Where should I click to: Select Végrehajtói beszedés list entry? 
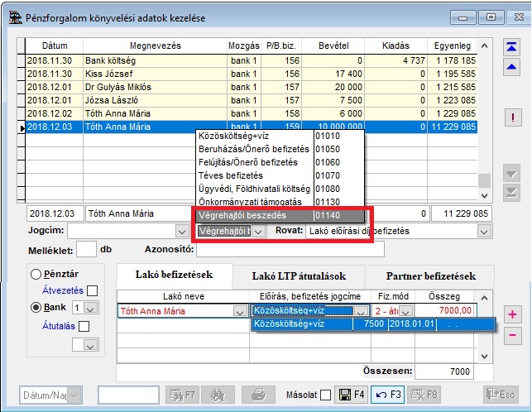coord(254,215)
